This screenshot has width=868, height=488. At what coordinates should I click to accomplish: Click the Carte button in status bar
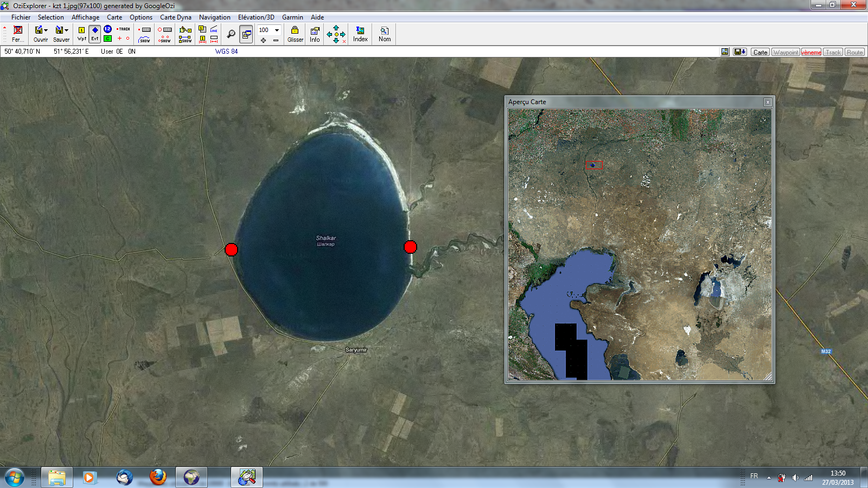pos(760,53)
